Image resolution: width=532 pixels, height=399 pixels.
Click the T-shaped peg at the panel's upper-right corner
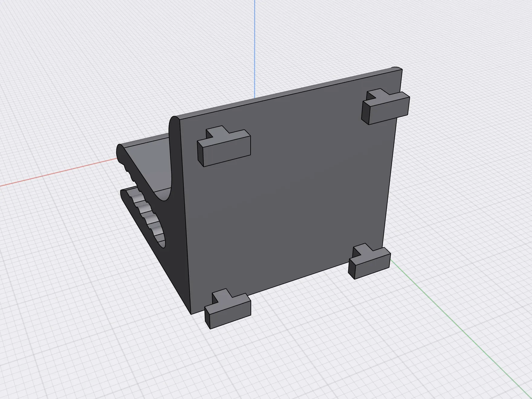386,107
